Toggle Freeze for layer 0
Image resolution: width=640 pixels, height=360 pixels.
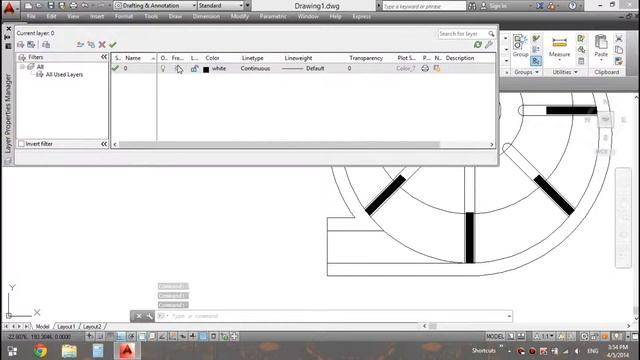pyautogui.click(x=178, y=69)
